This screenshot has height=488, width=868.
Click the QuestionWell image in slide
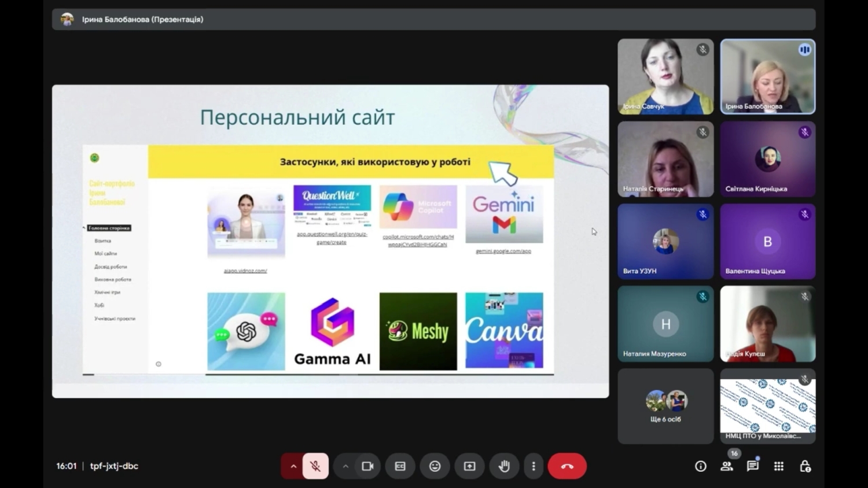pyautogui.click(x=332, y=206)
